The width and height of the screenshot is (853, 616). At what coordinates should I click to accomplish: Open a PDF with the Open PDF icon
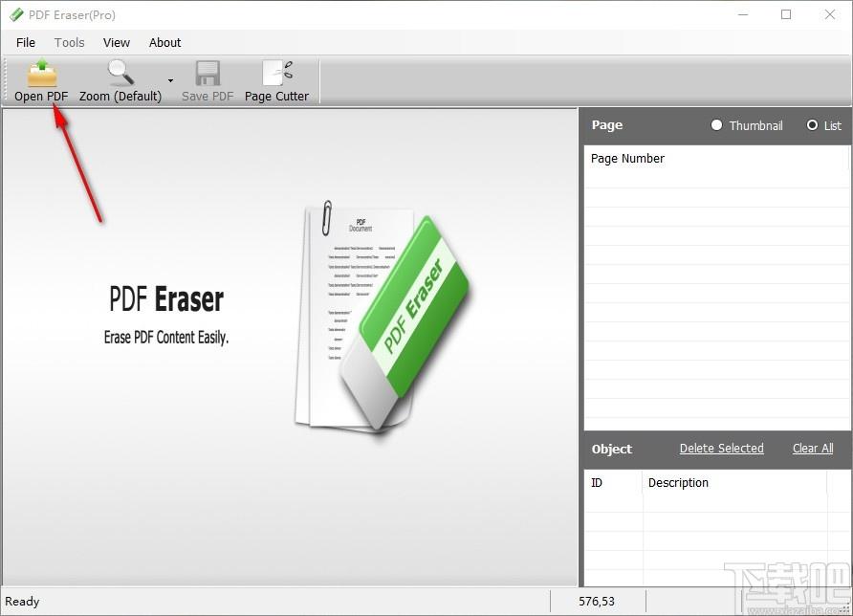tap(42, 74)
